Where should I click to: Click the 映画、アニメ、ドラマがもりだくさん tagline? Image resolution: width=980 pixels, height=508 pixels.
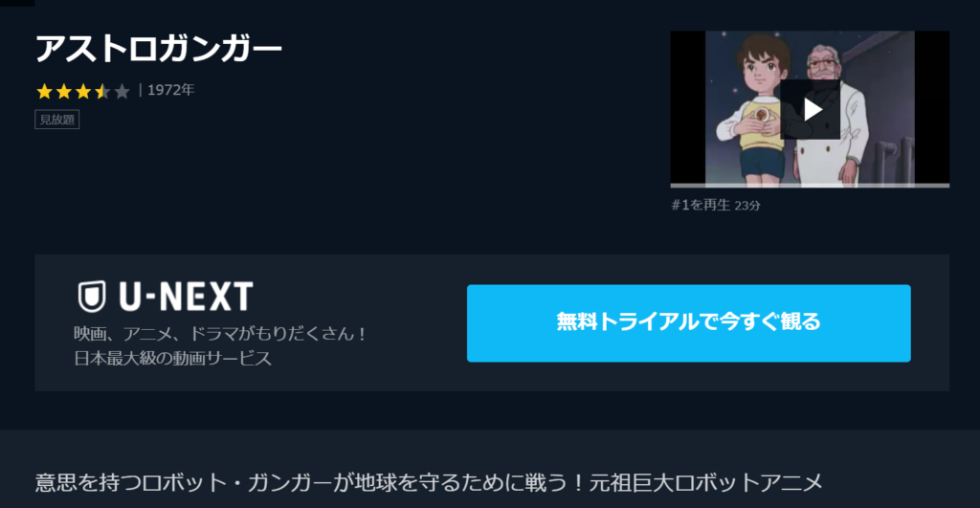coord(220,334)
